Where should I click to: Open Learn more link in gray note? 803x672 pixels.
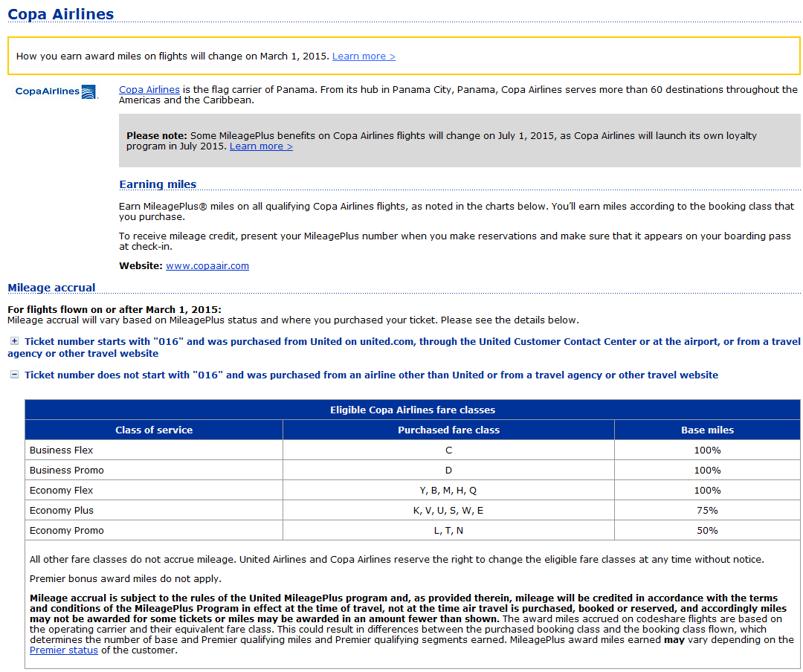(261, 146)
